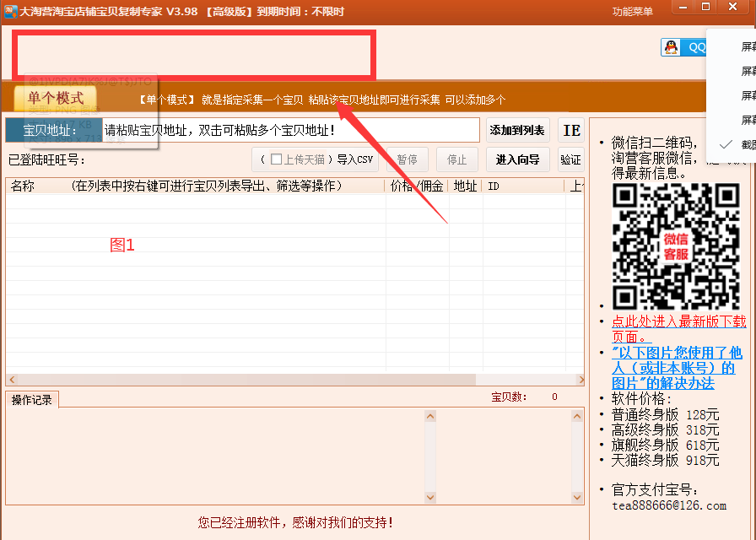Viewport: 756px width, 540px height.
Task: Click the 普通终身版 128元 price text
Action: coord(666,414)
